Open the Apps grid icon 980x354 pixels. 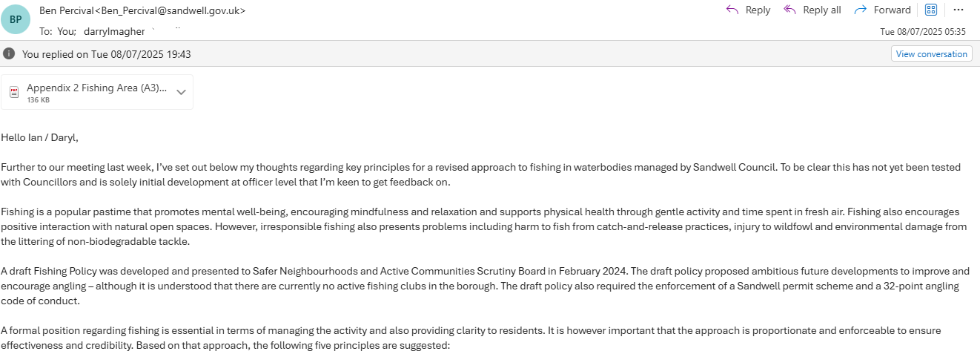(931, 10)
